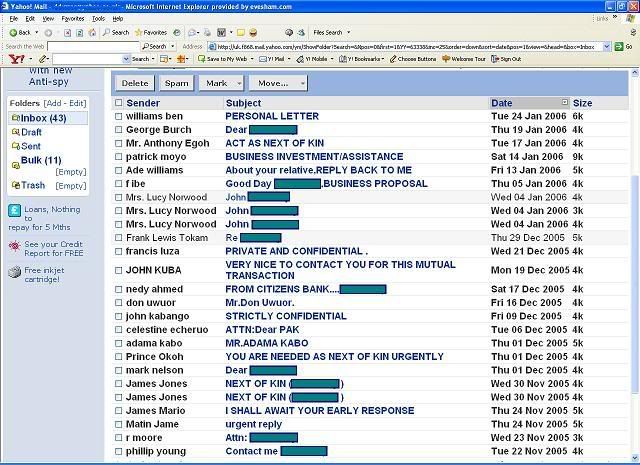
Task: Click the yellow note Discuss icon
Action: tap(241, 33)
